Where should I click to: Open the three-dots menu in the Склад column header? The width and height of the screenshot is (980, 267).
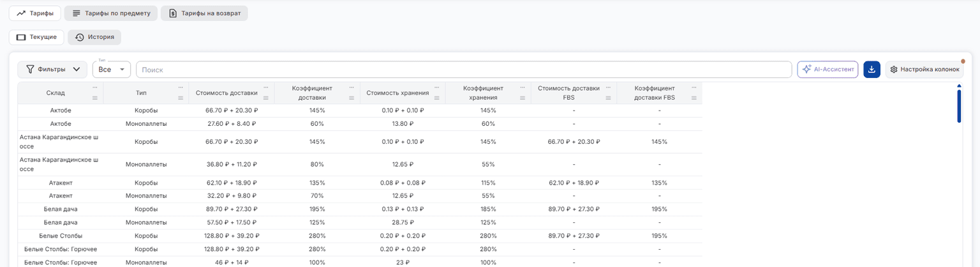pyautogui.click(x=95, y=86)
